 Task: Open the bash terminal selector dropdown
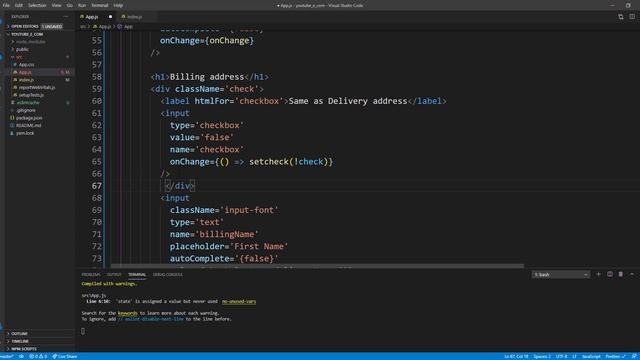point(561,275)
